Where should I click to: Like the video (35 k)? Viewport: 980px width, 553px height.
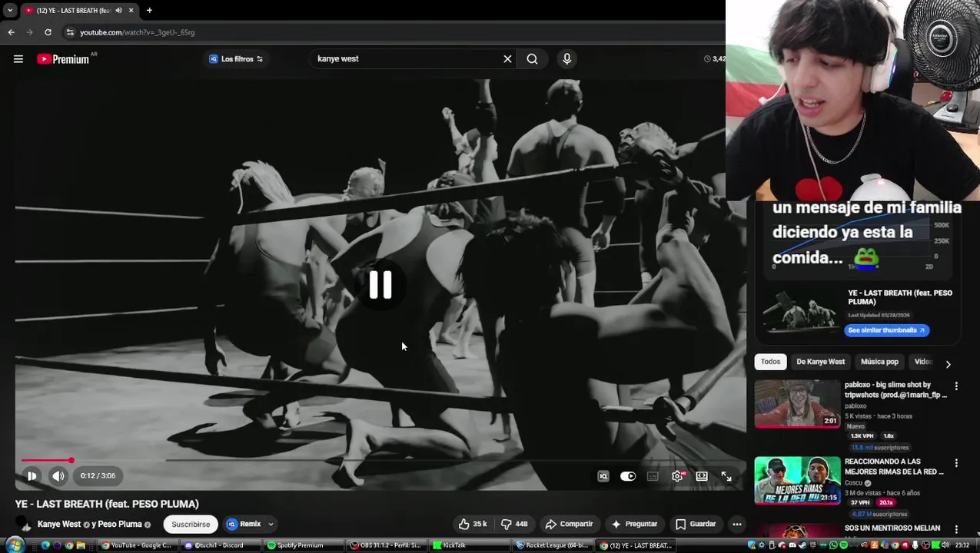pos(473,525)
